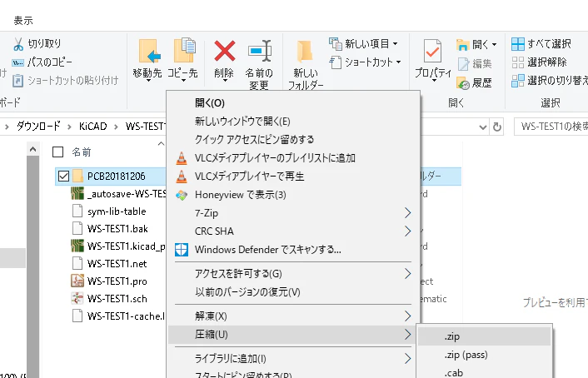Click the Edit (編集) ribbon icon
This screenshot has width=588, height=378.
(463, 64)
